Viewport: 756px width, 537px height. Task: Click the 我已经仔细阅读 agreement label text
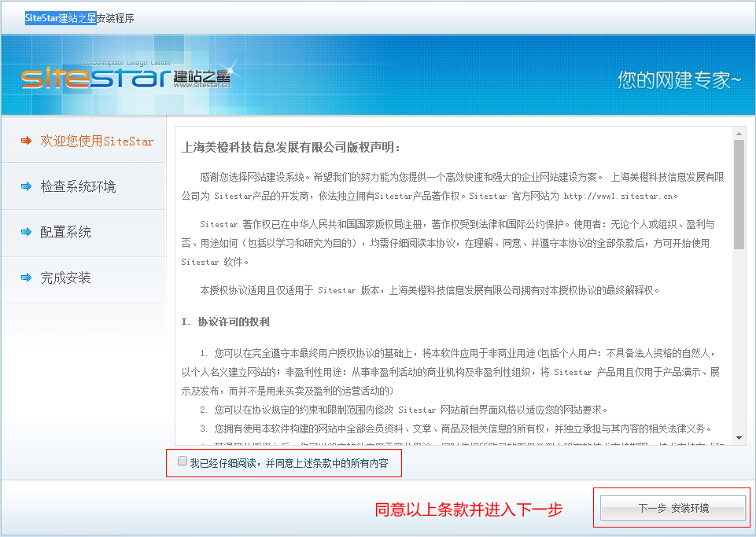(289, 464)
